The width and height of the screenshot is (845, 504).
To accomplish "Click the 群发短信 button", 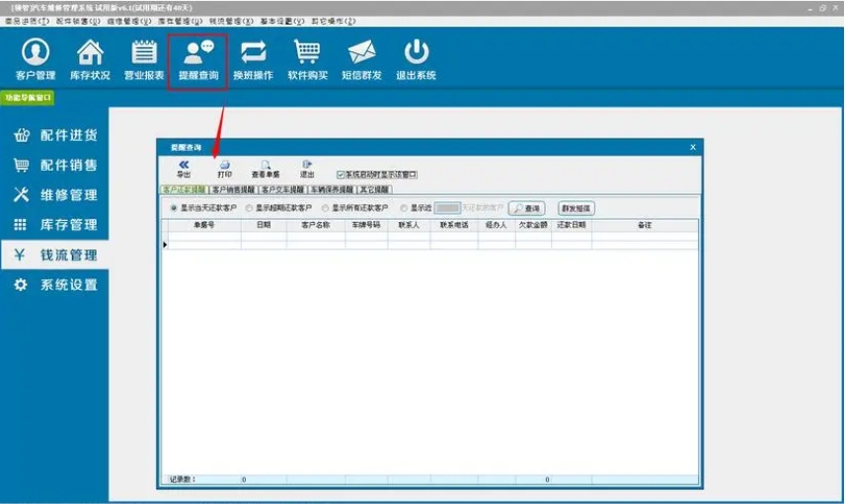I will tap(576, 208).
